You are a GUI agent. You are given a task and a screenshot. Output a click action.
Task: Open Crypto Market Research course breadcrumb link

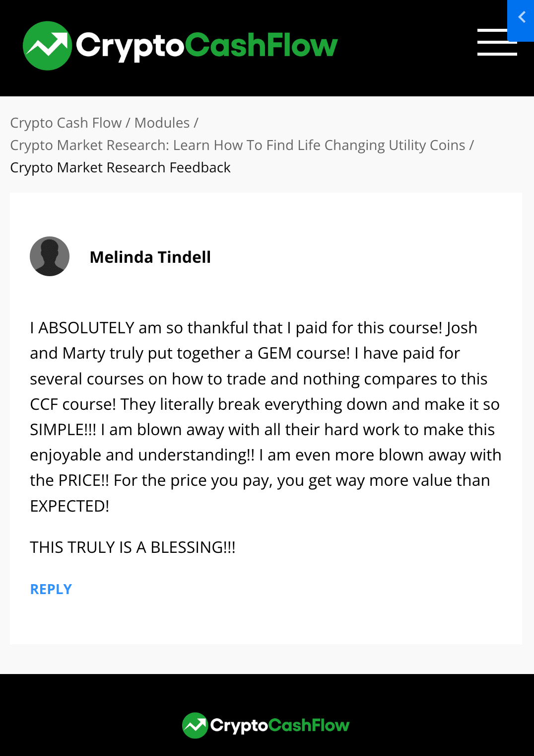(x=238, y=145)
